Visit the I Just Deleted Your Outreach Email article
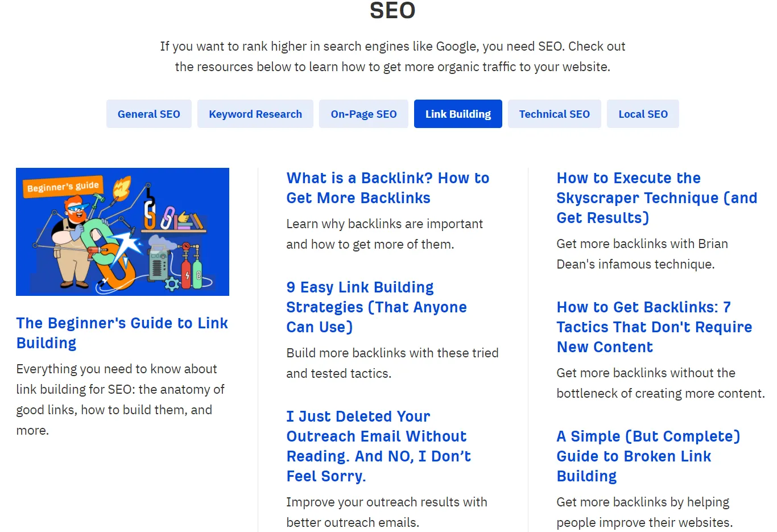This screenshot has height=532, width=777. [378, 446]
